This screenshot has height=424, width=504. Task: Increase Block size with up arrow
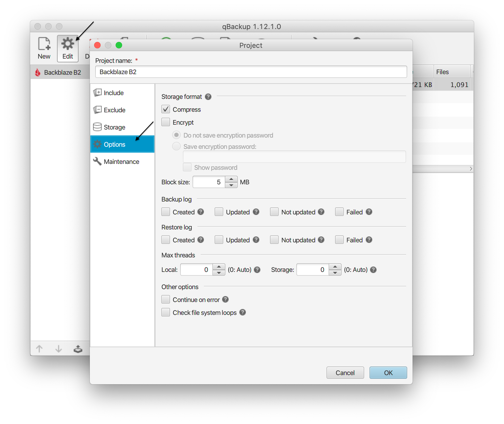231,179
